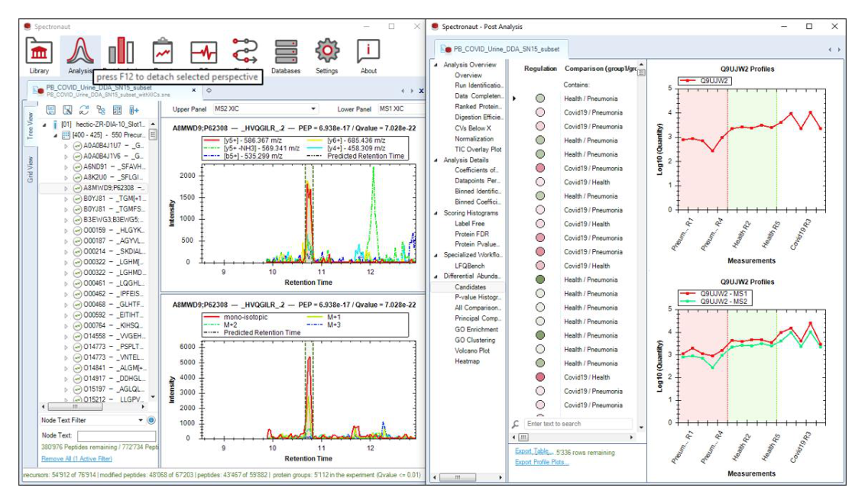Switch to the Grid View side tab
Viewport: 865px width, 504px height.
click(x=31, y=170)
